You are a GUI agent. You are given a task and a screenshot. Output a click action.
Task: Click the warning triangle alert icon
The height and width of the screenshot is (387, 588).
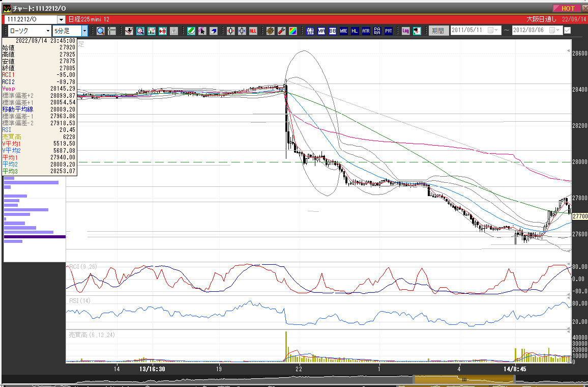173,31
